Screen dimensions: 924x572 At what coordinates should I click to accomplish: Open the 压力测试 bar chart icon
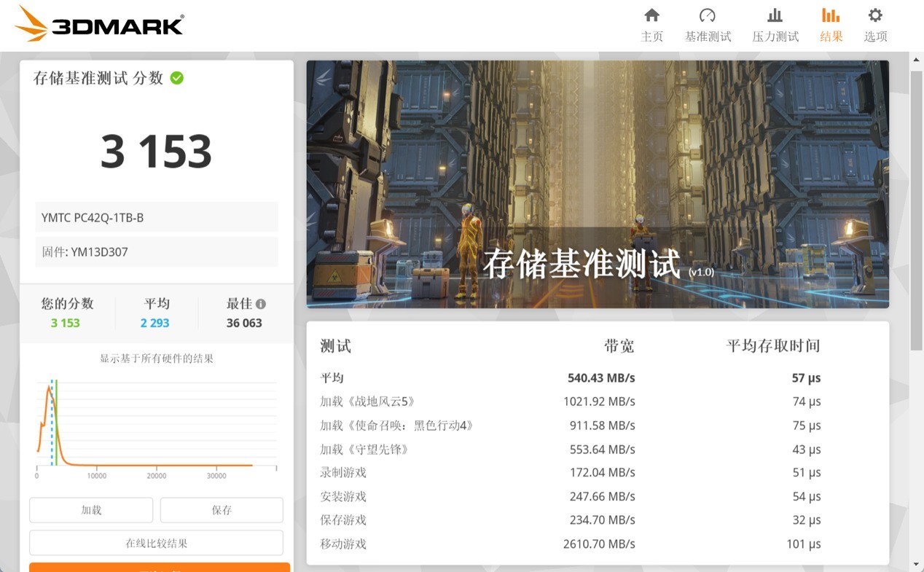[775, 15]
